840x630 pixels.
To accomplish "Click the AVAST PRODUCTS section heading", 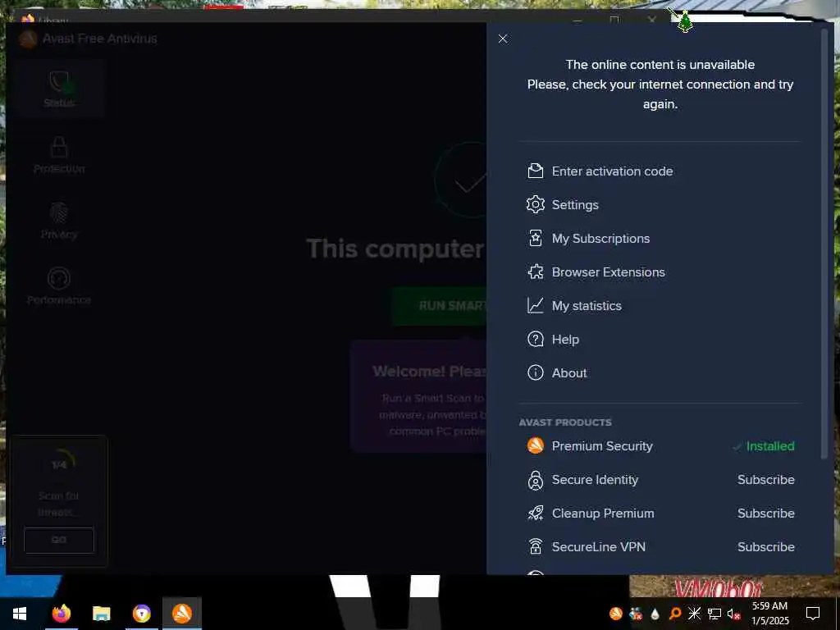I will tap(565, 422).
